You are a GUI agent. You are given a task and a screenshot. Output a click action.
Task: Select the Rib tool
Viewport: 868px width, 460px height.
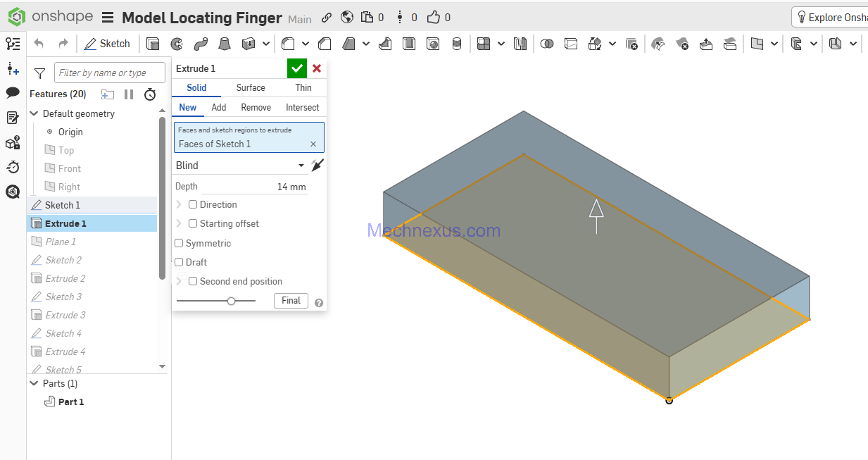(x=385, y=44)
